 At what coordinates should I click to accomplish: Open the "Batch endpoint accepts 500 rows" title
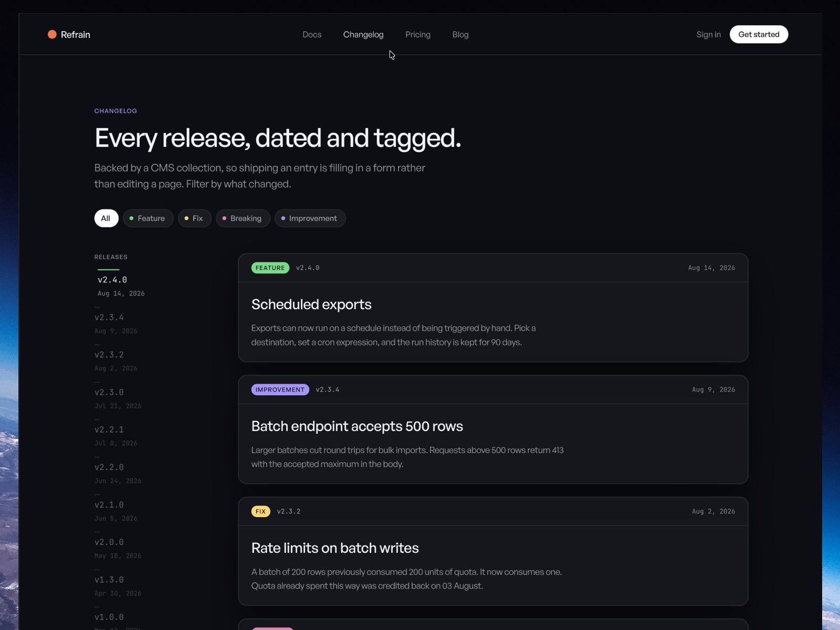[x=357, y=426]
